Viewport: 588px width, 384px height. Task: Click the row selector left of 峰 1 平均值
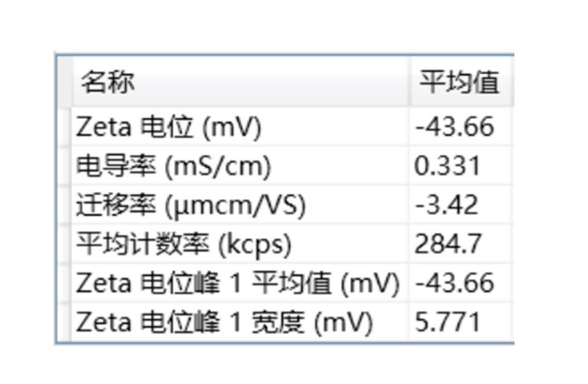click(x=64, y=283)
